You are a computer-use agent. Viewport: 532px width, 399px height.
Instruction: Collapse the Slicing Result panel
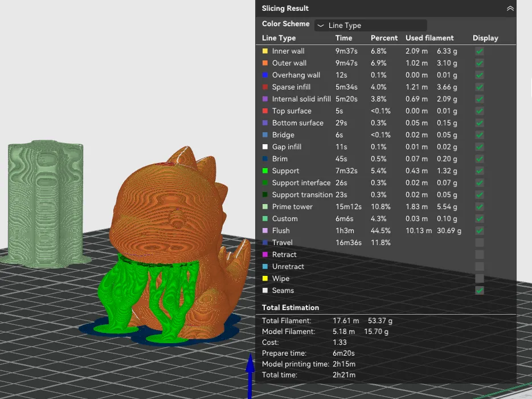(x=510, y=9)
